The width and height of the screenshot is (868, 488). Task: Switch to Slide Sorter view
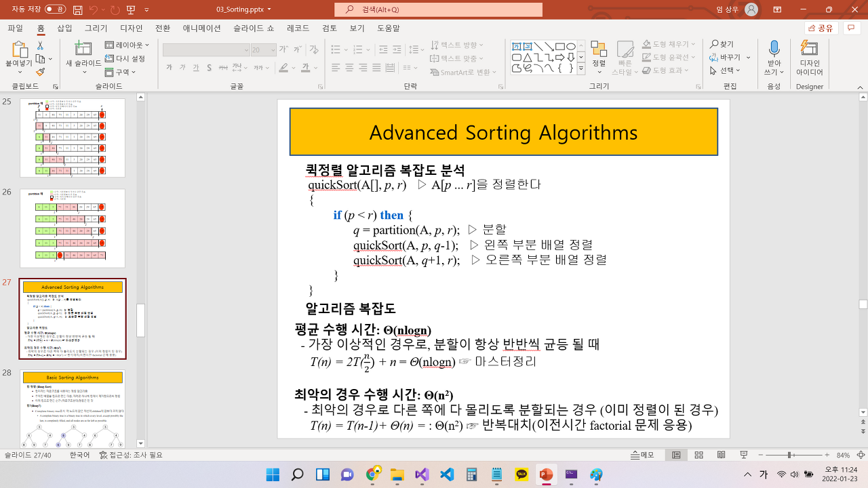click(x=698, y=455)
